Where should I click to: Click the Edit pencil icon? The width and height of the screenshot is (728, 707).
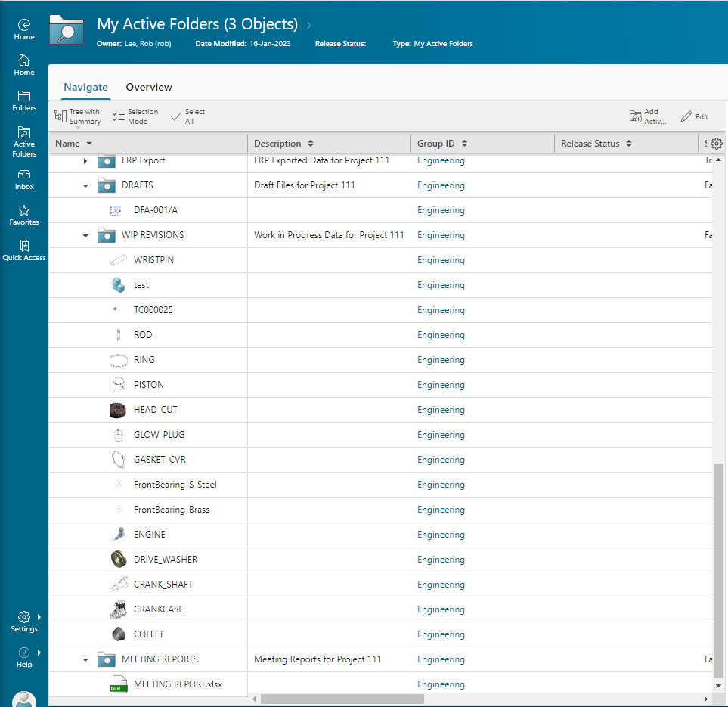pos(693,116)
